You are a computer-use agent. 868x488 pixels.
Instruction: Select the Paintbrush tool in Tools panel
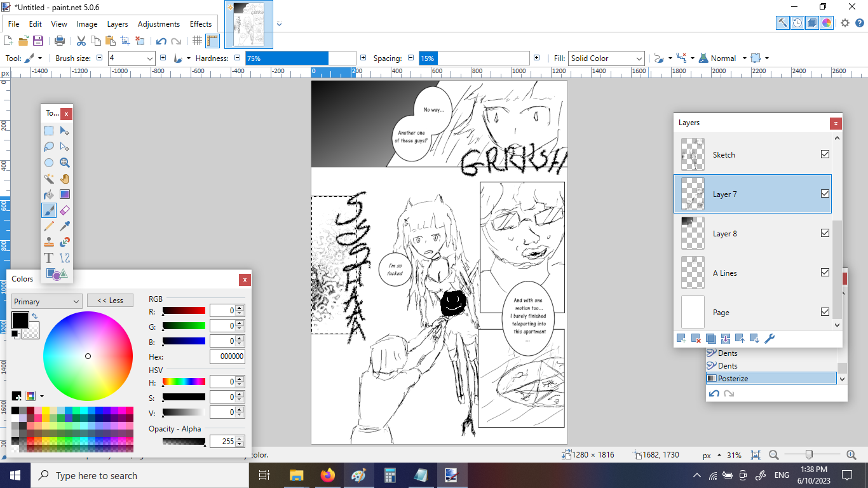click(x=49, y=210)
